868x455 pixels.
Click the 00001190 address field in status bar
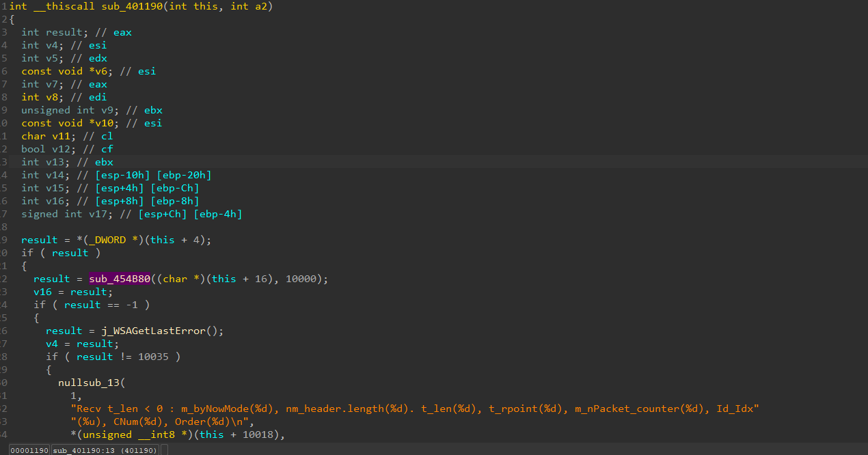28,450
